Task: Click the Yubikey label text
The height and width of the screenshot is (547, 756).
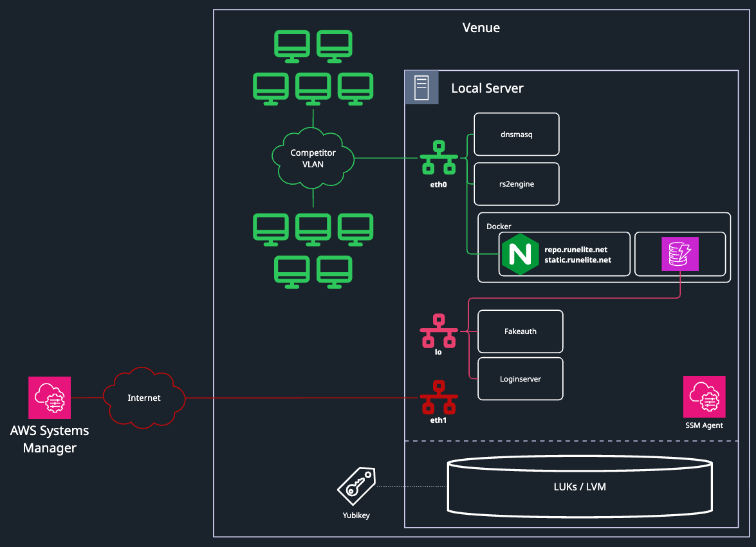Action: click(356, 515)
